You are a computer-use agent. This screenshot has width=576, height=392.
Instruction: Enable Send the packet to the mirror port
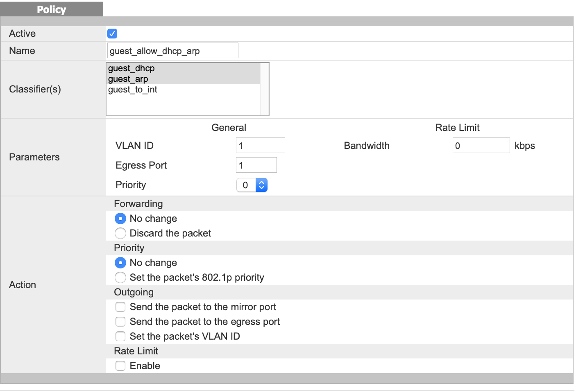click(x=120, y=307)
